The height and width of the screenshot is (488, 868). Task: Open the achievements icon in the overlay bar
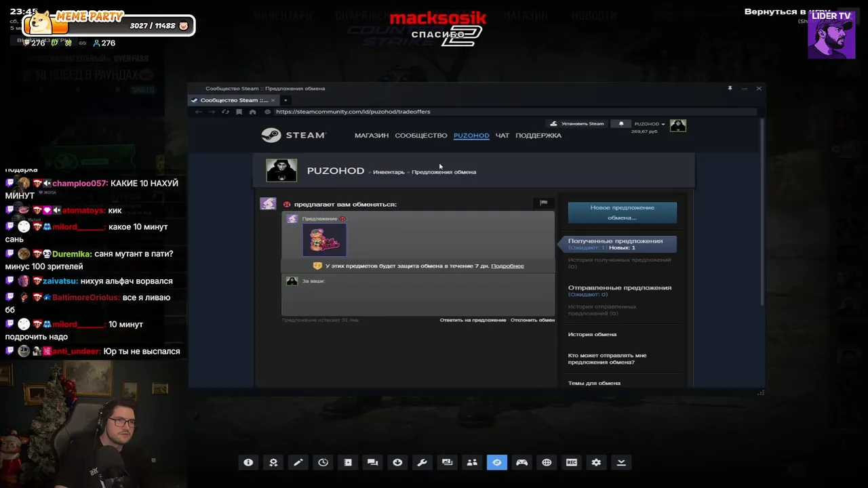coord(273,462)
